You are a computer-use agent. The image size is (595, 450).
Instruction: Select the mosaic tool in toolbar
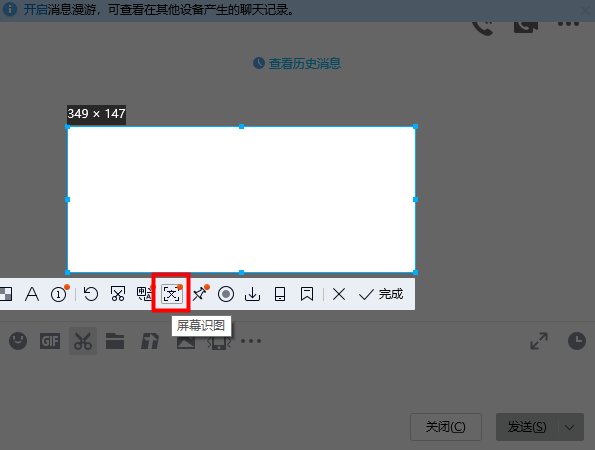6,294
